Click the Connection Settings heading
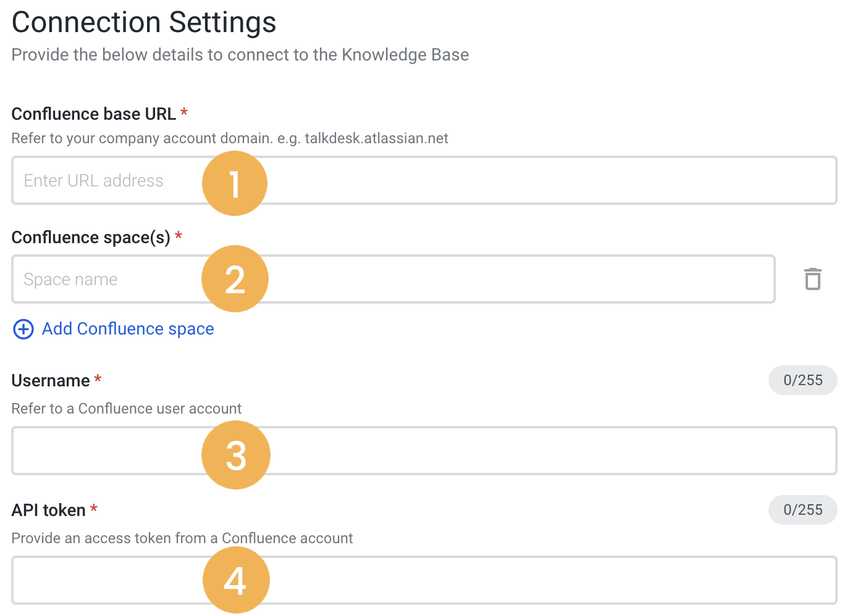Viewport: 850px width, 616px height. [143, 22]
